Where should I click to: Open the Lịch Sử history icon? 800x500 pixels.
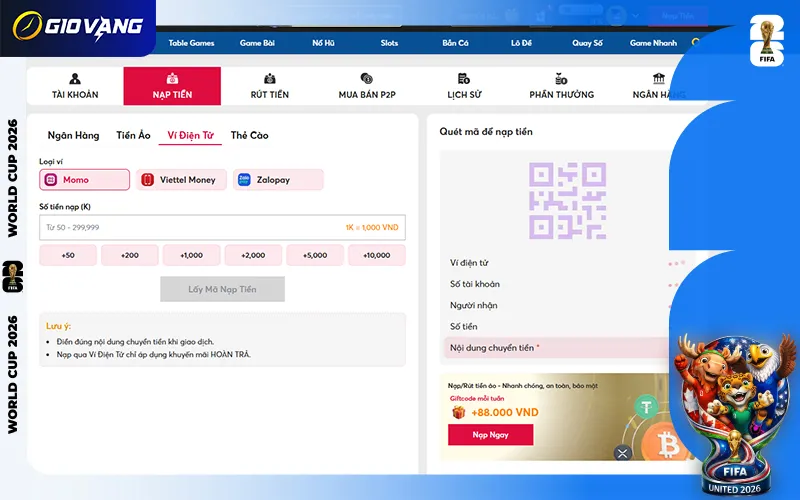(x=464, y=79)
